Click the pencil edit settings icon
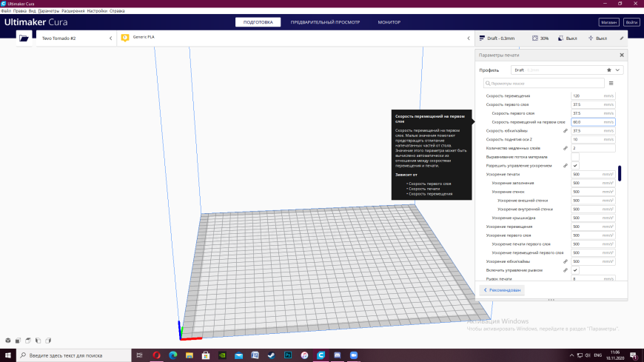 tap(621, 38)
